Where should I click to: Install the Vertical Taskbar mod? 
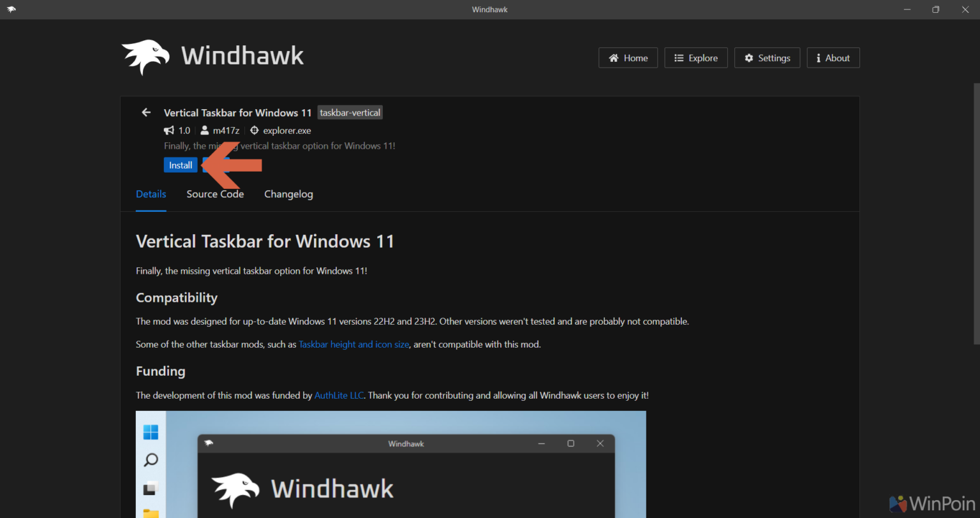[x=181, y=165]
